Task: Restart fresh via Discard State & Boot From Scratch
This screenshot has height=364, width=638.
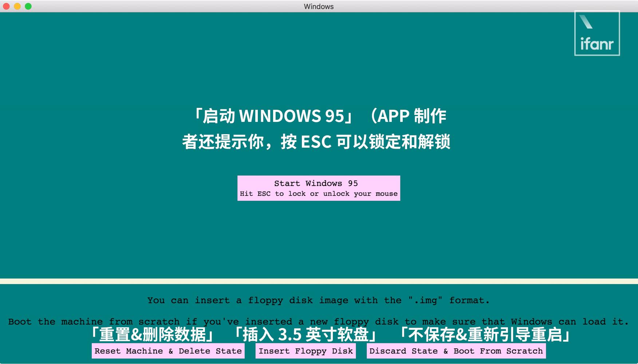Action: click(x=457, y=351)
